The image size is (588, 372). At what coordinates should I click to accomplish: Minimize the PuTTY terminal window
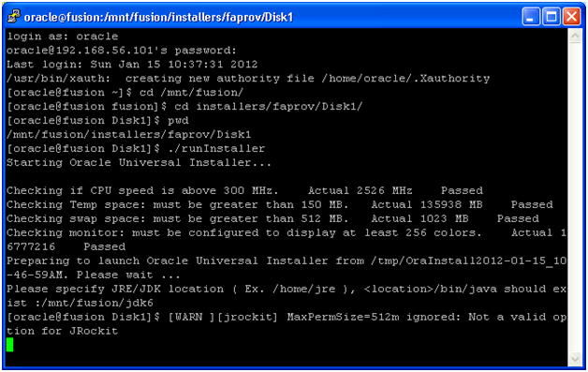pyautogui.click(x=531, y=17)
